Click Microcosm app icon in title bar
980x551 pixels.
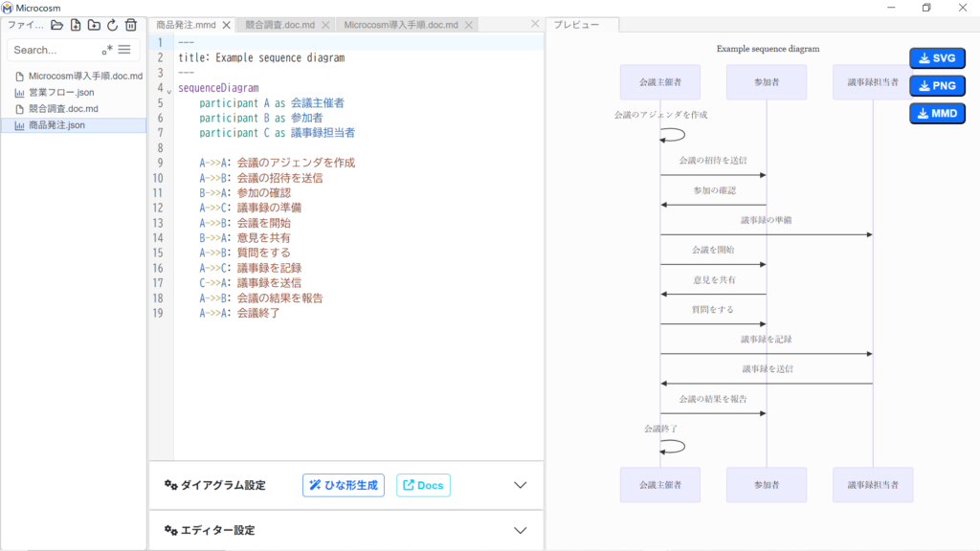coord(8,8)
